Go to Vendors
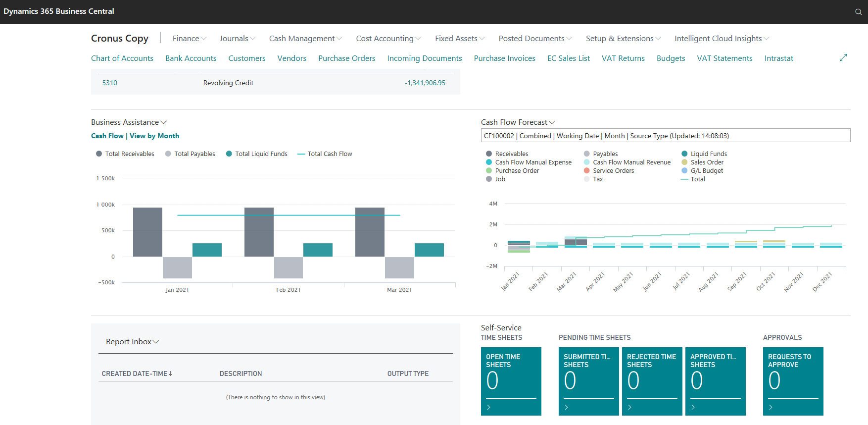The height and width of the screenshot is (425, 868). [292, 58]
